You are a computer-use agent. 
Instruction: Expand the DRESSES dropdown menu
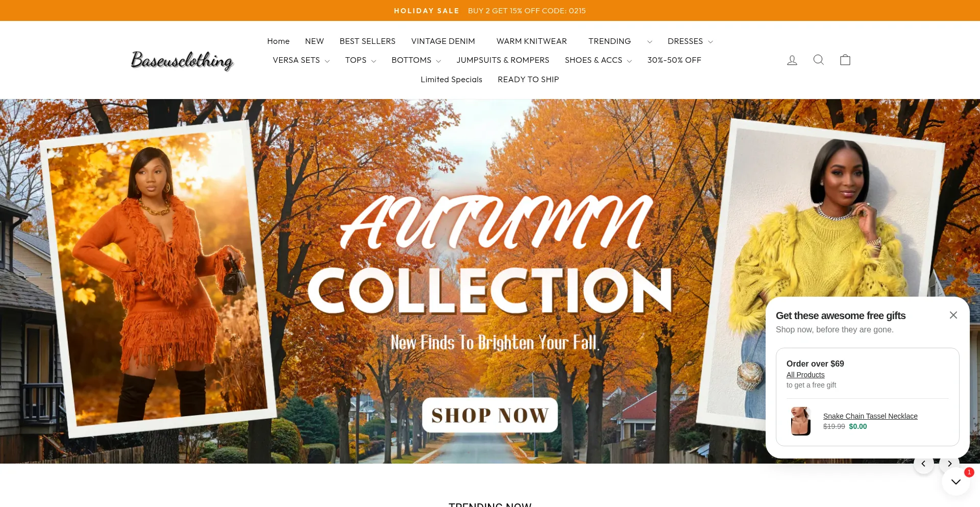click(x=690, y=41)
